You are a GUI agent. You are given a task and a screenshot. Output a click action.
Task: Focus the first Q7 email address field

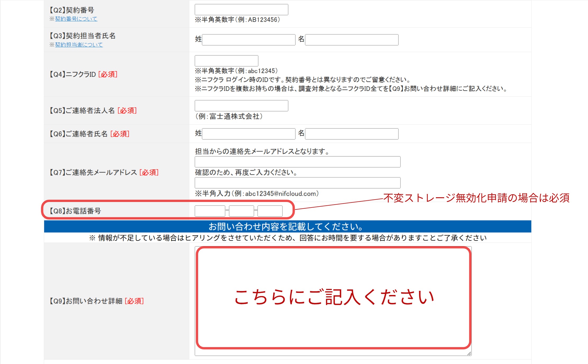click(x=297, y=162)
